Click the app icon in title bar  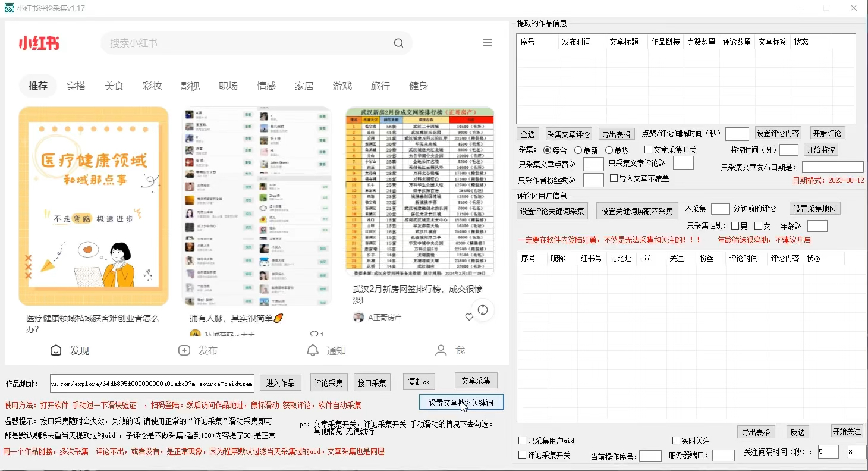tap(9, 8)
